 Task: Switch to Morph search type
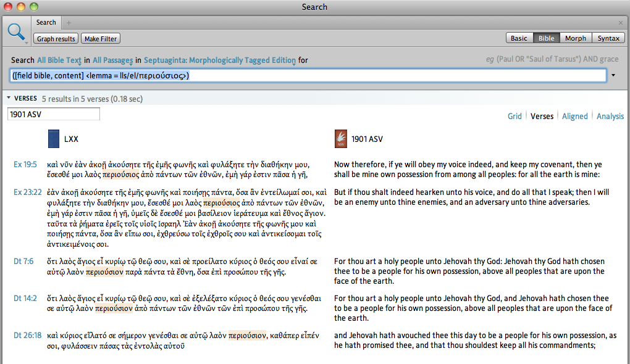click(576, 38)
